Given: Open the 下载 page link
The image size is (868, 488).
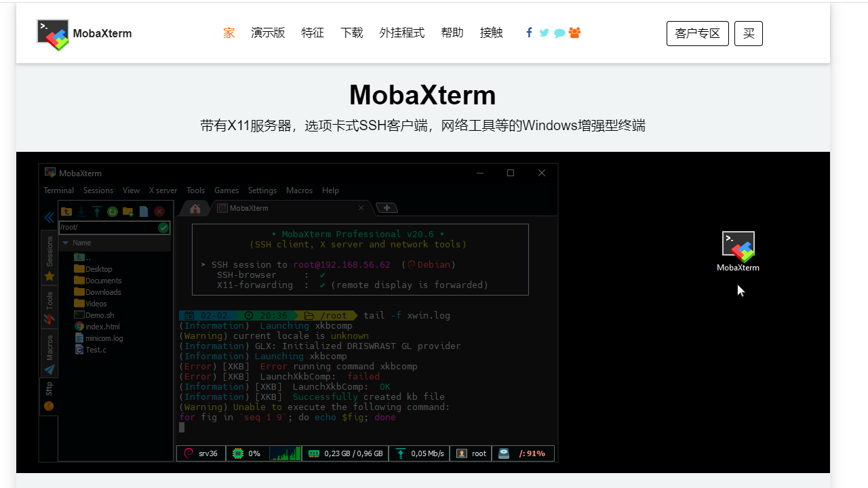Looking at the screenshot, I should point(352,33).
